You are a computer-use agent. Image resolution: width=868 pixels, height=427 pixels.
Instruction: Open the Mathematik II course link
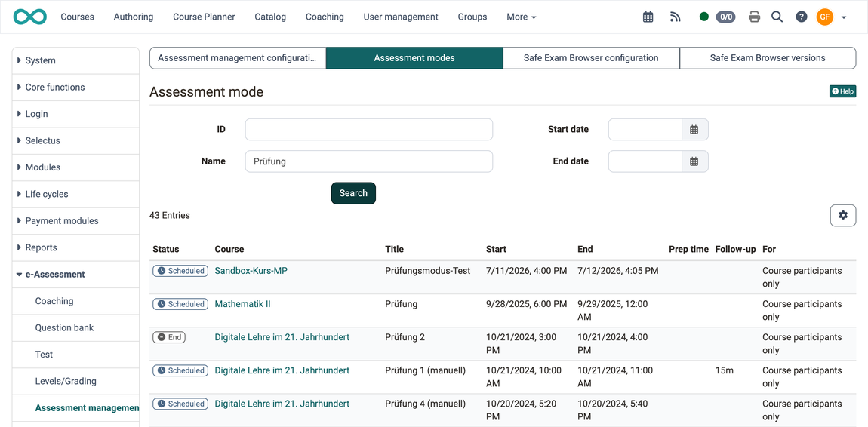(x=242, y=304)
